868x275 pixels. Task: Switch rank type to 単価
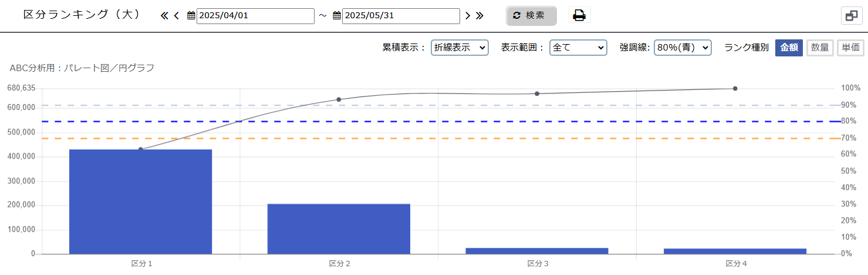850,48
